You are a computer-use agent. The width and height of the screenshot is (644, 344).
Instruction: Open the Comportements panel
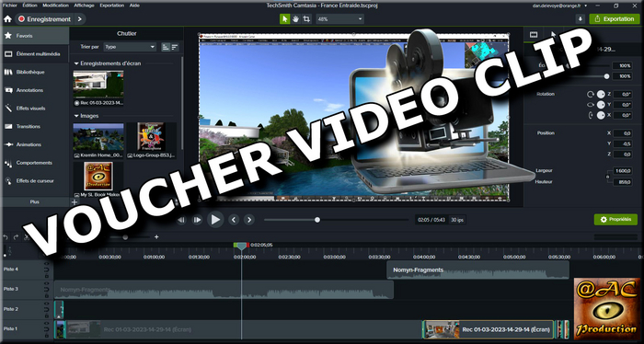click(x=35, y=163)
